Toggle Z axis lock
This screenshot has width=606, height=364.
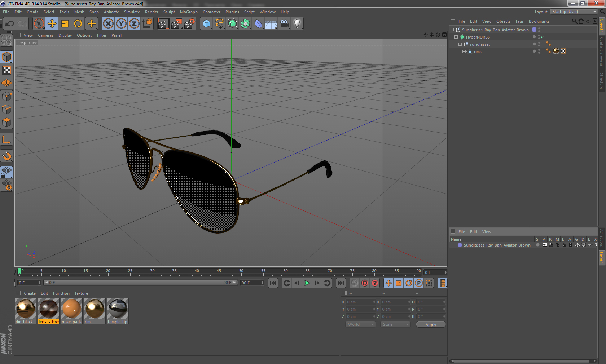pos(134,24)
